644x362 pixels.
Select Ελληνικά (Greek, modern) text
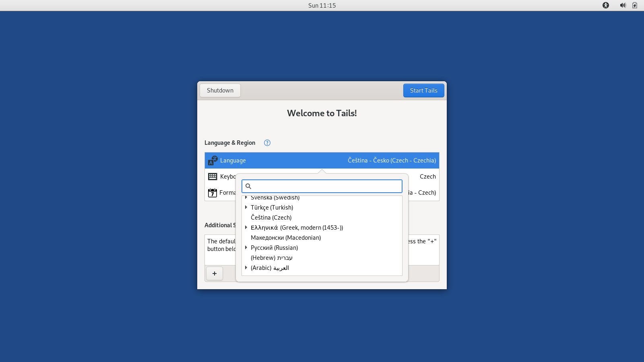[297, 228]
